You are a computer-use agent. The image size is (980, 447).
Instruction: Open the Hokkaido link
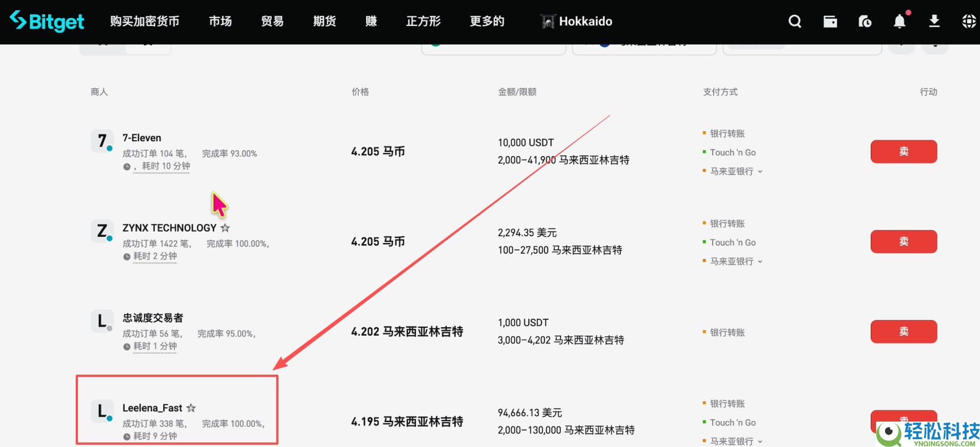pos(585,21)
